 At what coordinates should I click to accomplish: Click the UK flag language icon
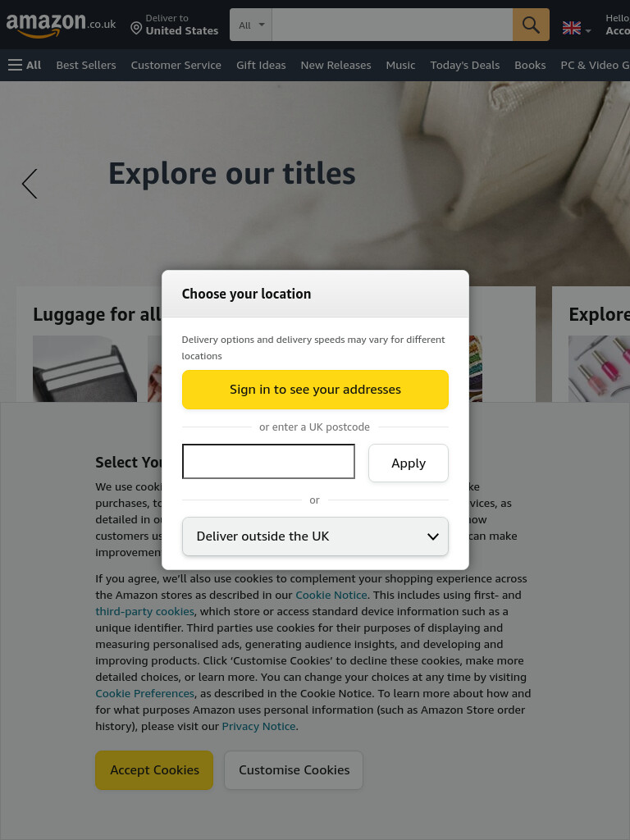pyautogui.click(x=572, y=28)
